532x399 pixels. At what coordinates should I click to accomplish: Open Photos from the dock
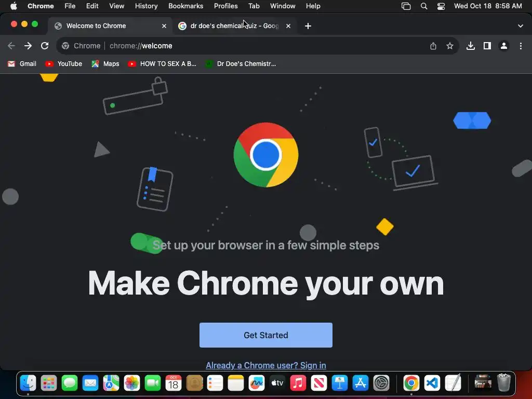132,383
